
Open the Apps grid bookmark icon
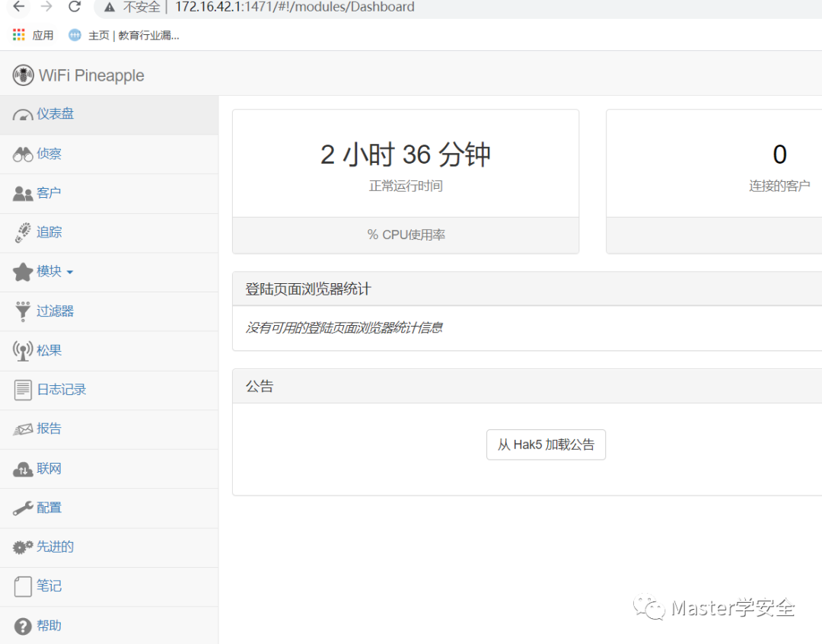coord(19,35)
